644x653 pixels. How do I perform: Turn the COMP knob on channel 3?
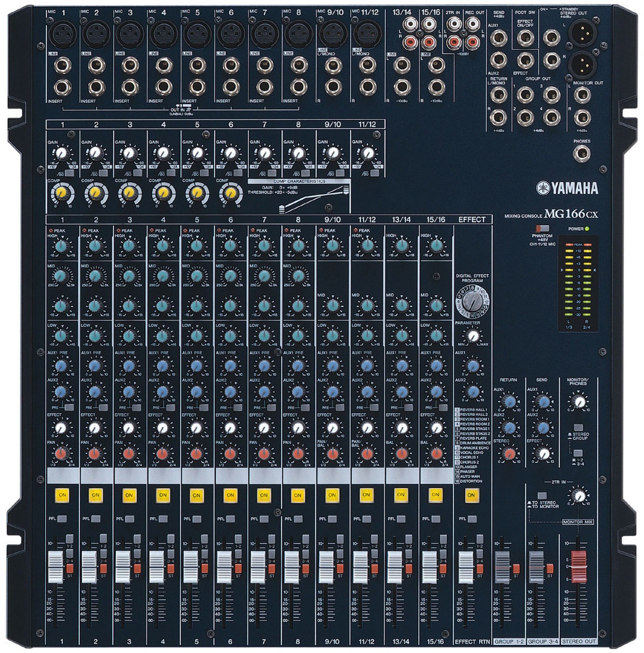click(129, 193)
